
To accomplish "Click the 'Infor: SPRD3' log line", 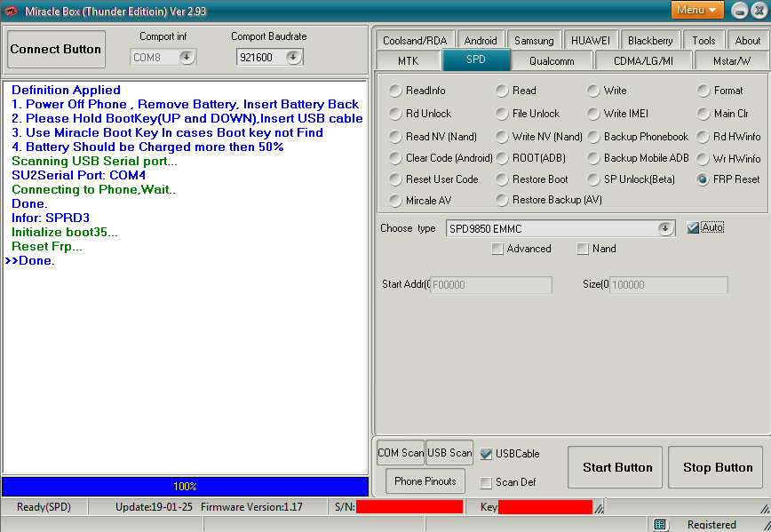I will (51, 218).
